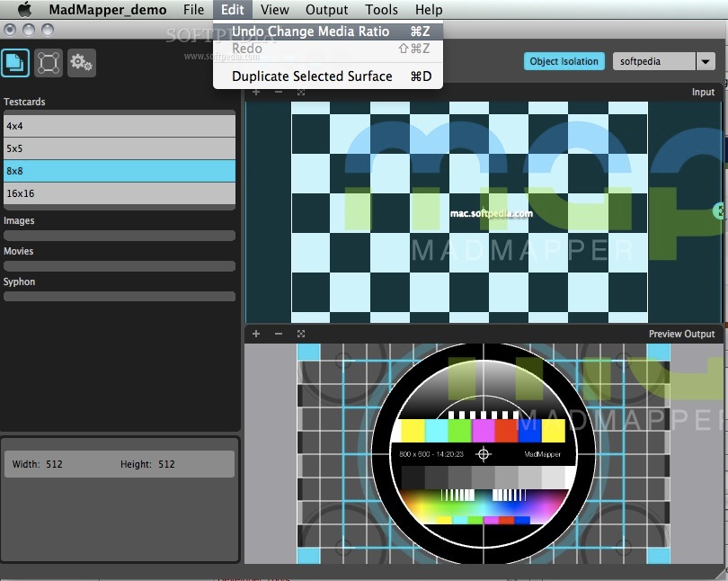The image size is (728, 581).
Task: Select the 16x16 testcard
Action: 120,193
